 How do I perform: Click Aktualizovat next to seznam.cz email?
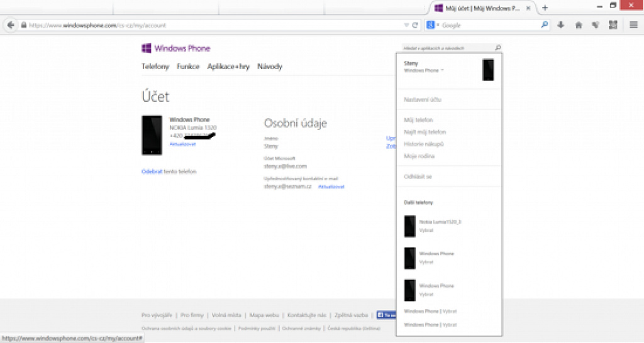point(331,187)
